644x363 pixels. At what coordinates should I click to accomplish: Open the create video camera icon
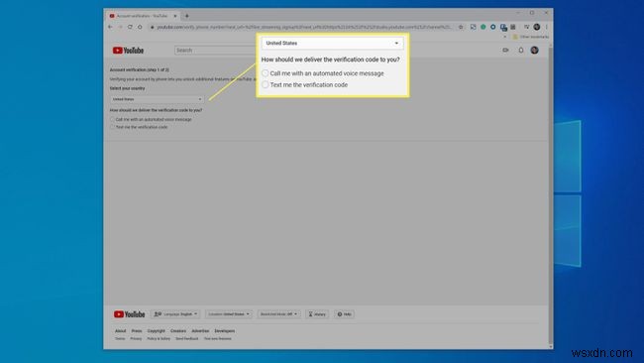(505, 51)
